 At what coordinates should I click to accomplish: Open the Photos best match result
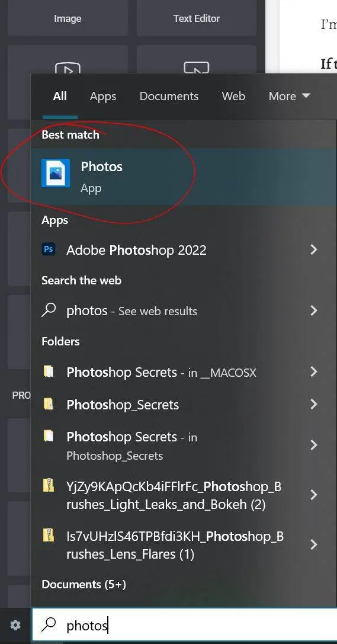(x=184, y=177)
